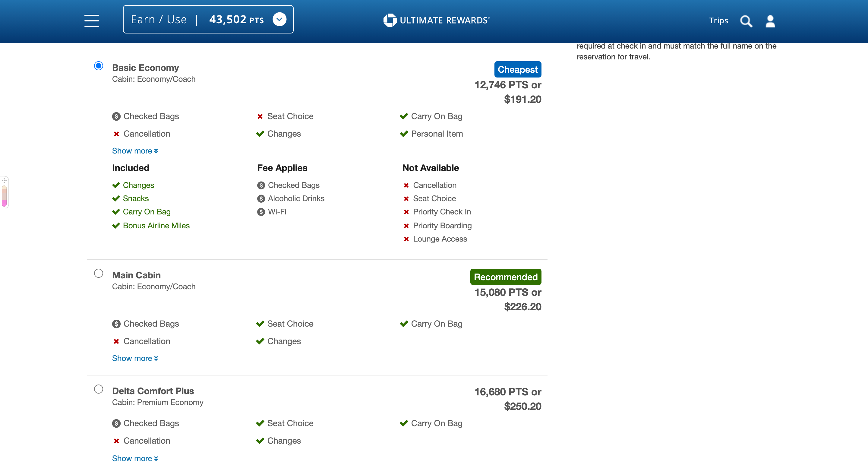The width and height of the screenshot is (868, 475).
Task: Click the dollar icon next to Alcoholic Drinks
Action: tap(261, 198)
